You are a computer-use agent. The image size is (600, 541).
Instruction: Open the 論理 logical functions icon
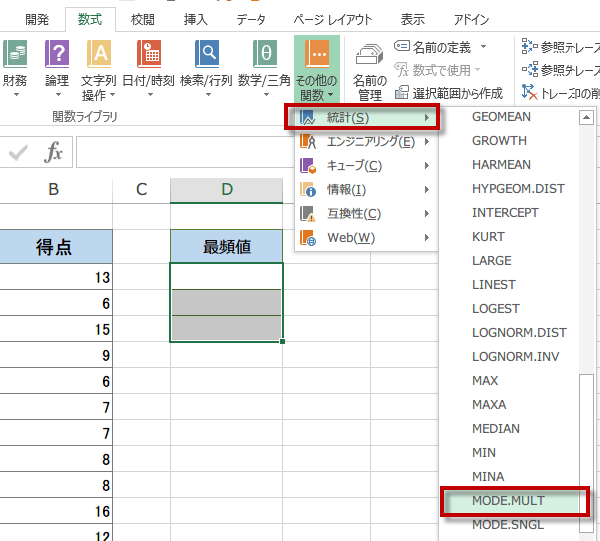[x=57, y=54]
